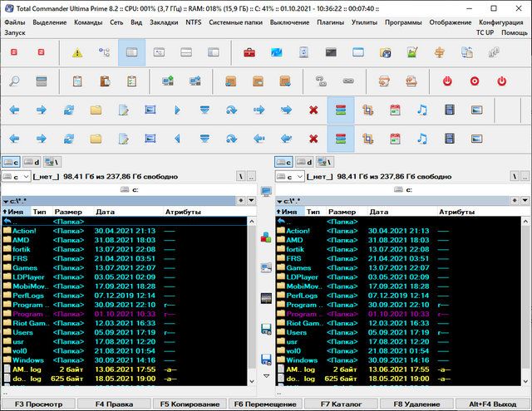Screen dimensions: 532x411
Task: Select drive d button in right panel
Action: [304, 162]
